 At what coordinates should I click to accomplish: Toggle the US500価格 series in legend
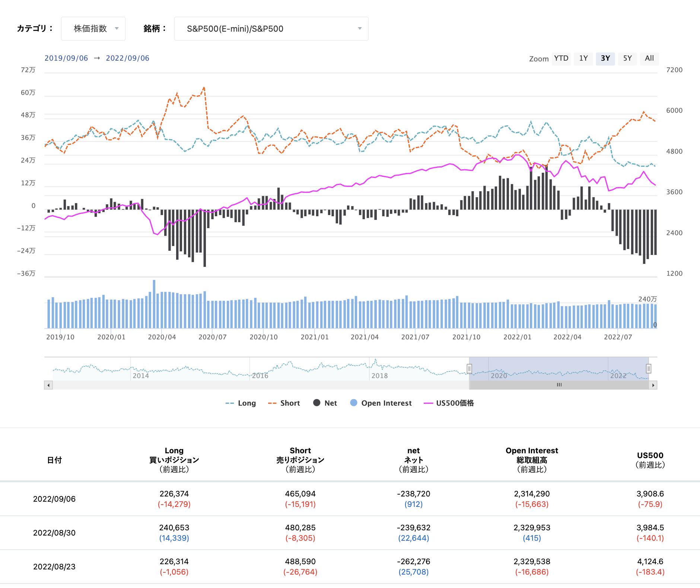pos(449,403)
